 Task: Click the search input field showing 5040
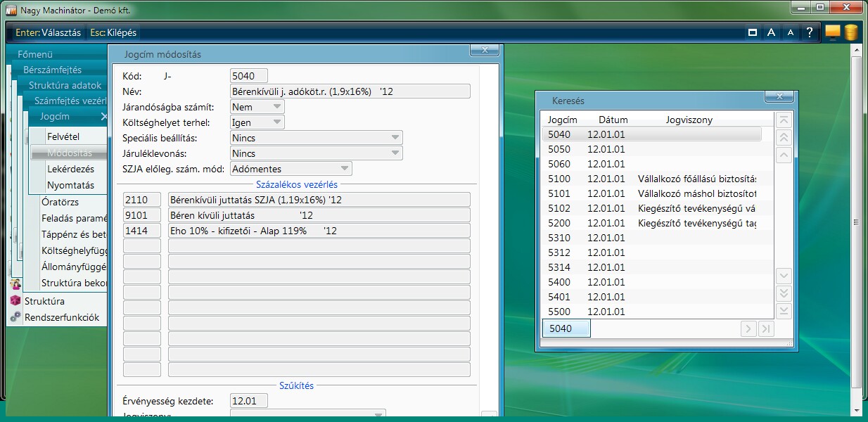566,328
